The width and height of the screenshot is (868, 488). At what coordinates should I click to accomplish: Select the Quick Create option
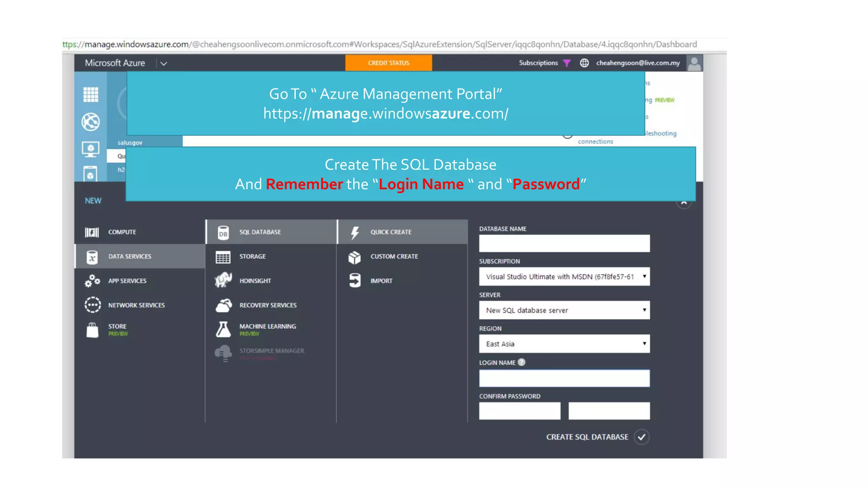(403, 232)
